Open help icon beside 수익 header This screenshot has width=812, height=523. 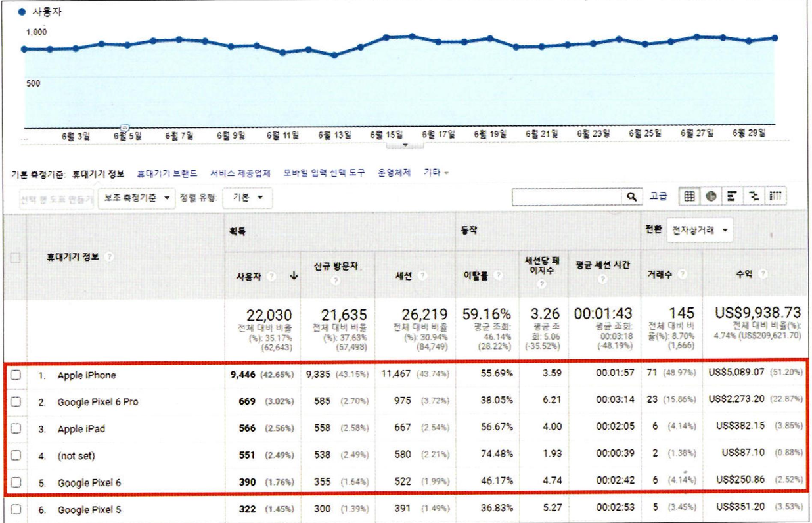click(x=763, y=273)
